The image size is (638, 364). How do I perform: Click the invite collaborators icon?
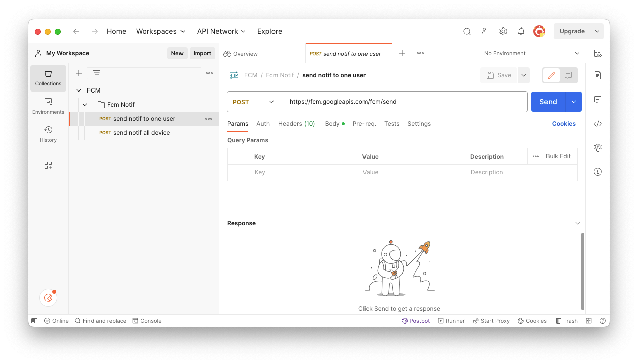coord(485,31)
